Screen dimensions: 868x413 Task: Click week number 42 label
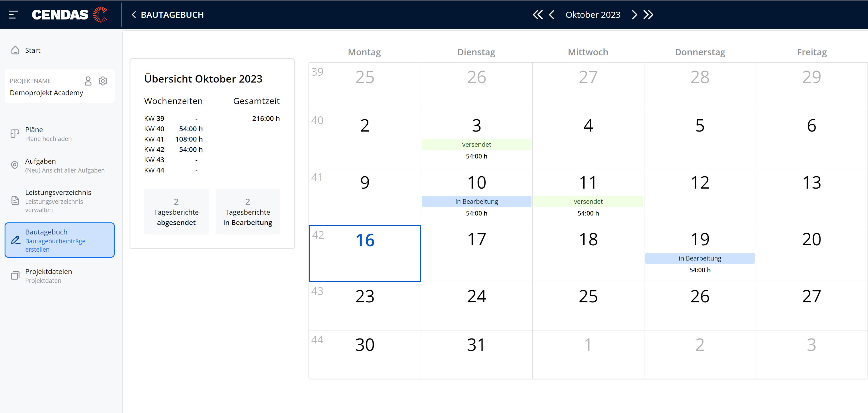318,235
